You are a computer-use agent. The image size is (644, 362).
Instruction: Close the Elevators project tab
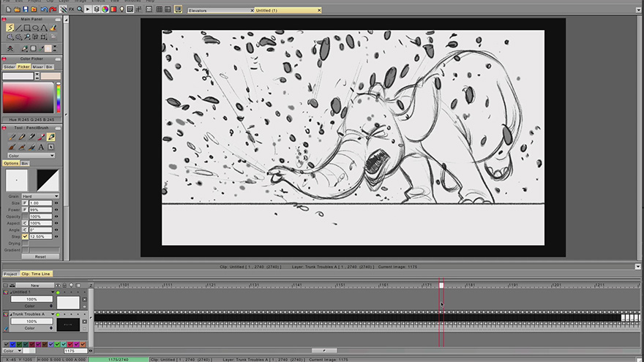pyautogui.click(x=252, y=10)
